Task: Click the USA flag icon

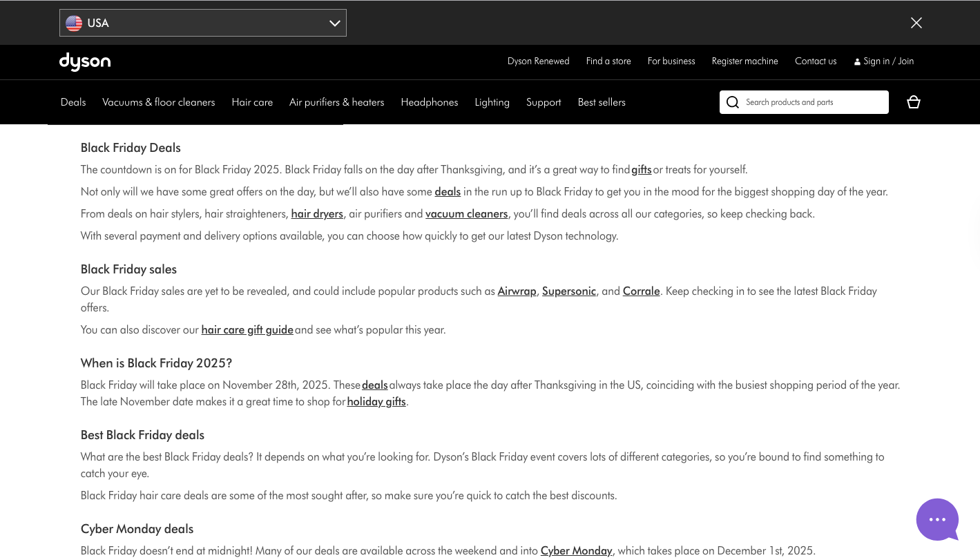Action: [74, 23]
